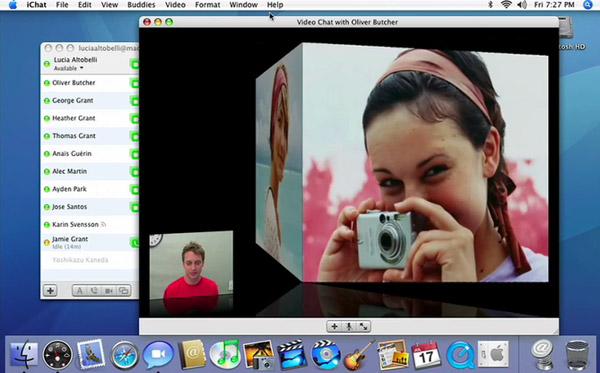Launch Mail stamp icon in Dock
600x373 pixels.
[91, 354]
